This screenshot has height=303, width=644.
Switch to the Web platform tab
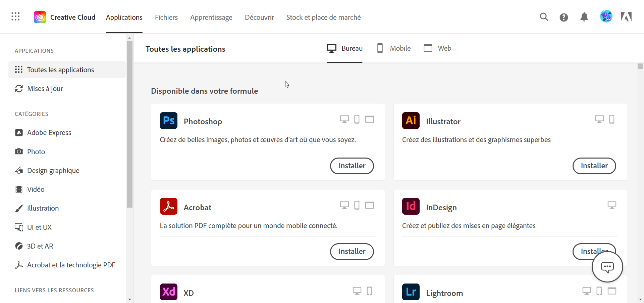point(437,48)
